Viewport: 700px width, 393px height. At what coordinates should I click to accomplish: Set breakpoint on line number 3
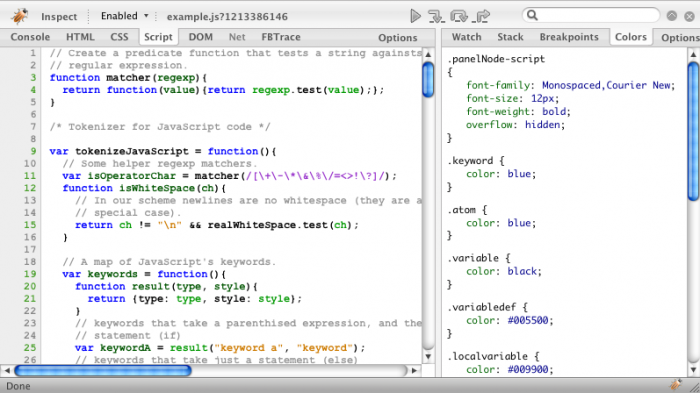click(33, 78)
